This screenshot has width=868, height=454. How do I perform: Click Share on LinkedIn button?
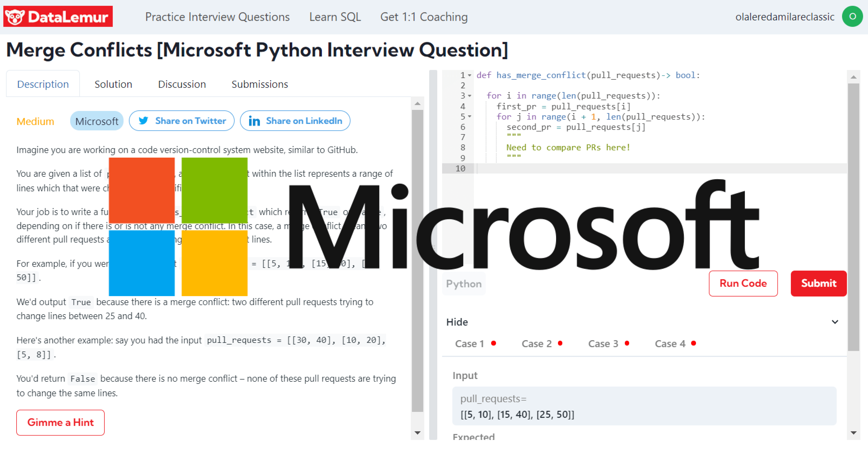[x=295, y=121]
